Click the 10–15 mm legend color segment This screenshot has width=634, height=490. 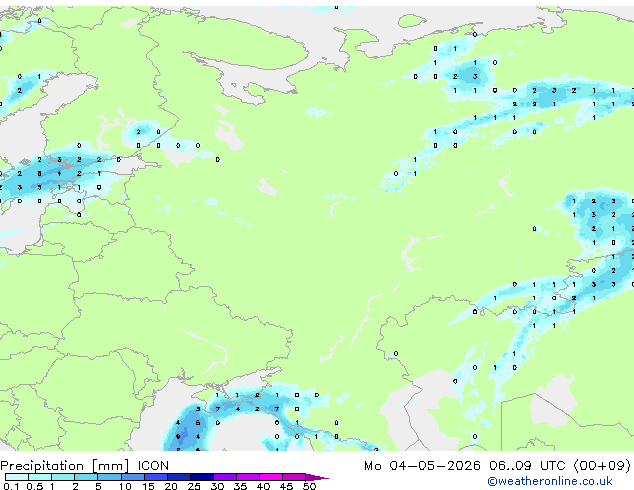pyautogui.click(x=133, y=477)
